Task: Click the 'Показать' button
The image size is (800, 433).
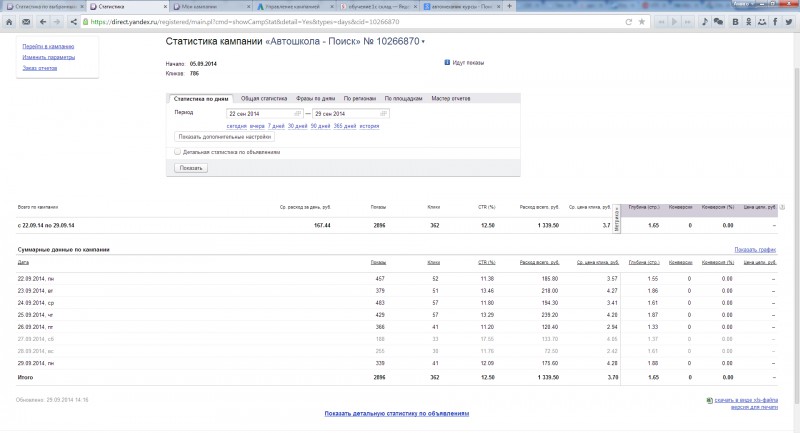Action: pyautogui.click(x=191, y=168)
